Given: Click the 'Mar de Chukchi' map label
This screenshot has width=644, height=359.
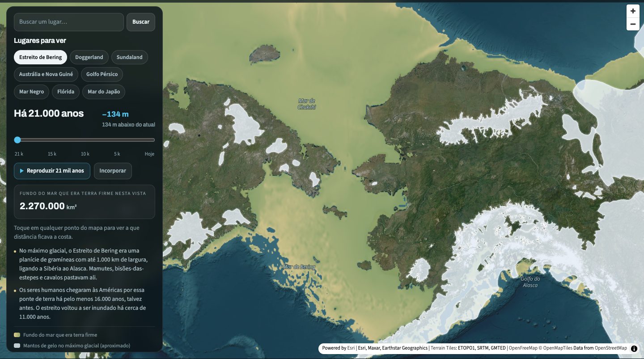Looking at the screenshot, I should pyautogui.click(x=307, y=104).
